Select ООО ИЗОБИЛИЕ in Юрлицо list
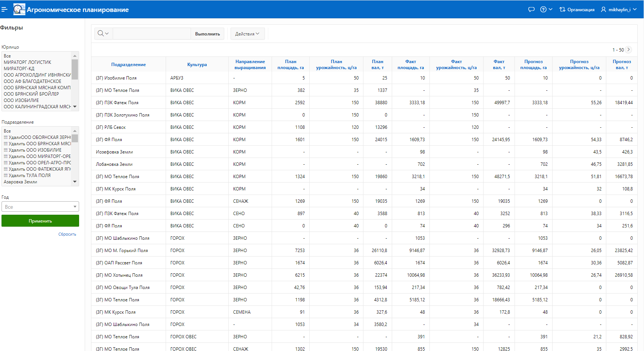This screenshot has width=644, height=351. (21, 100)
